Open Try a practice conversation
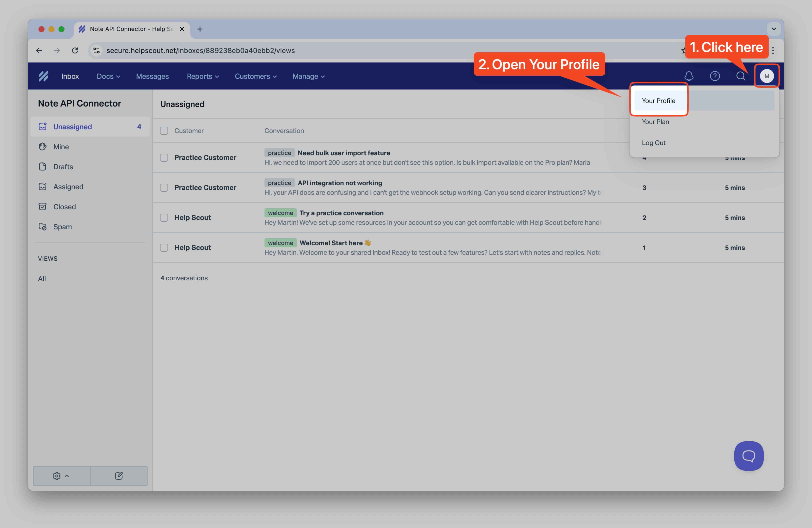Viewport: 812px width, 528px height. click(341, 213)
